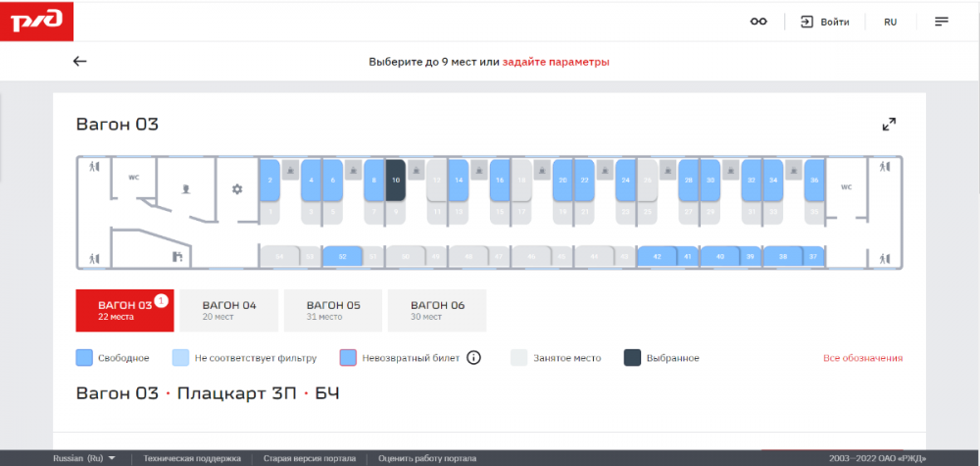Click the Войти login icon
The image size is (980, 466).
[808, 22]
